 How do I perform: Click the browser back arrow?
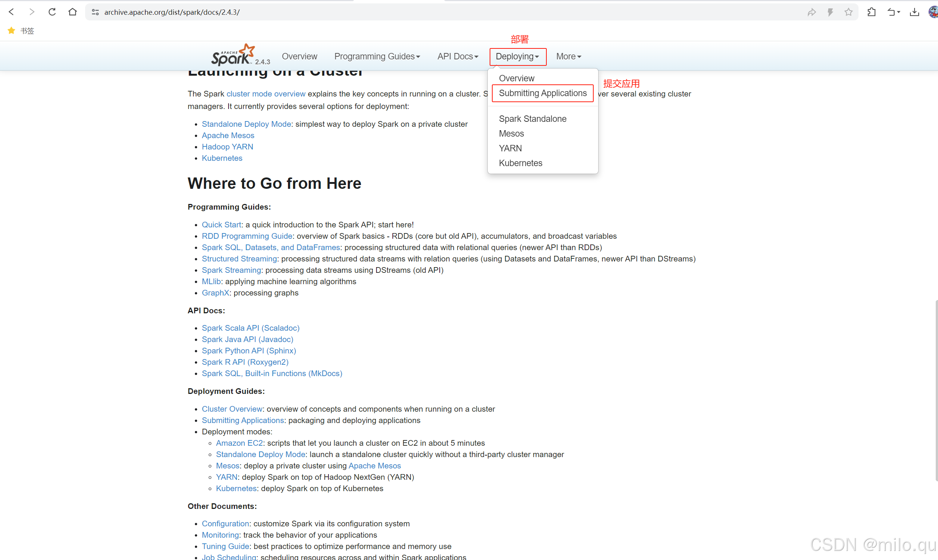[x=11, y=12]
